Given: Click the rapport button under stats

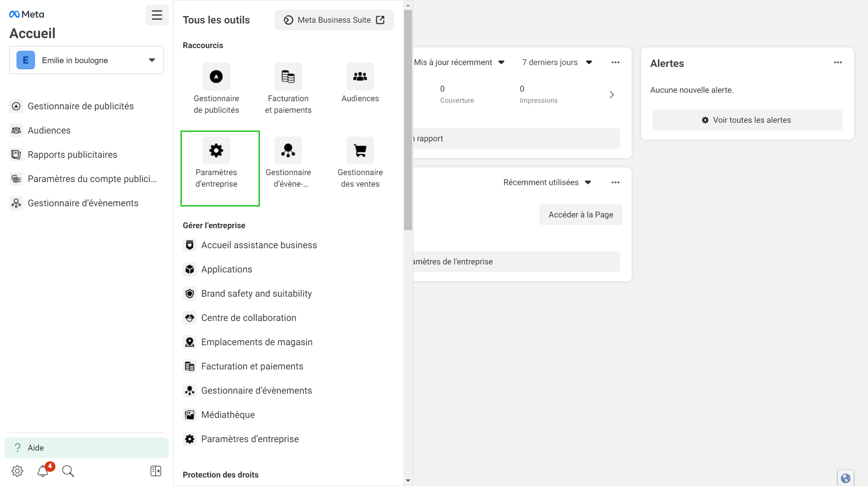Looking at the screenshot, I should point(517,139).
